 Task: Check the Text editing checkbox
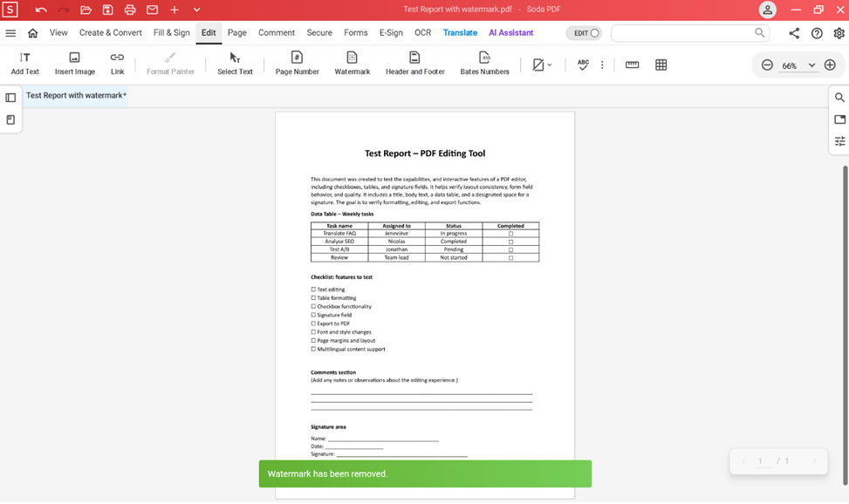pos(312,289)
